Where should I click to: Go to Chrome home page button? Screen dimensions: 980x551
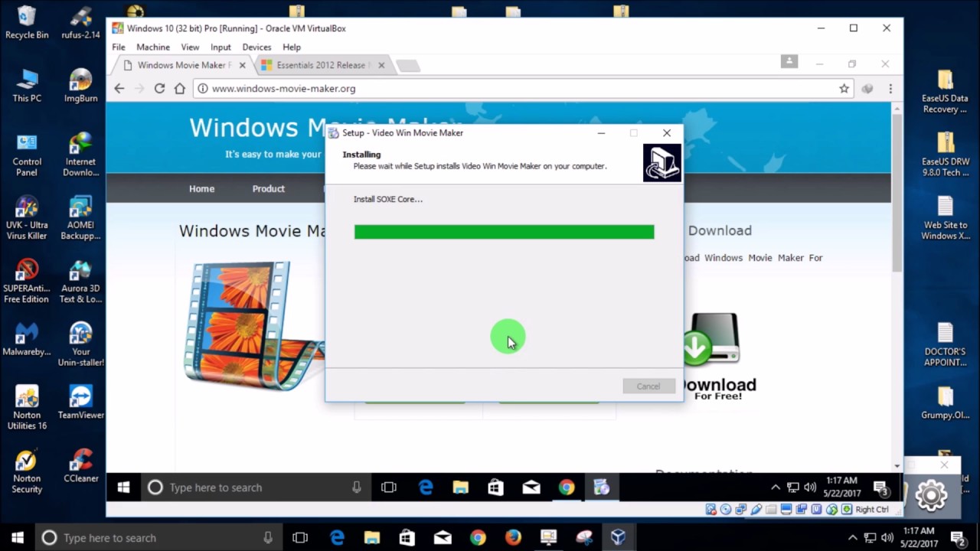click(x=179, y=89)
